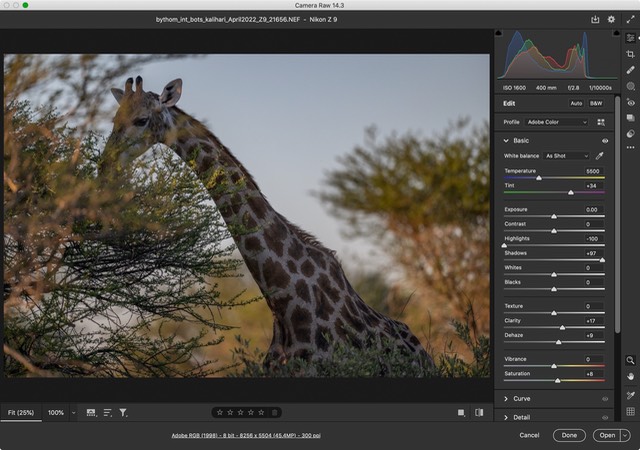Select the Hand tool
Viewport: 640px width, 450px height.
tap(630, 377)
